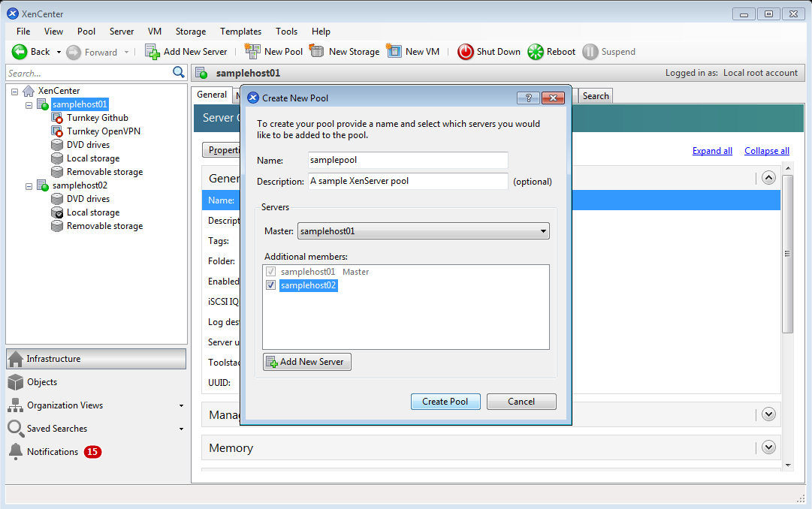Image resolution: width=812 pixels, height=509 pixels.
Task: Collapse the samplehost02 tree node
Action: click(x=29, y=185)
